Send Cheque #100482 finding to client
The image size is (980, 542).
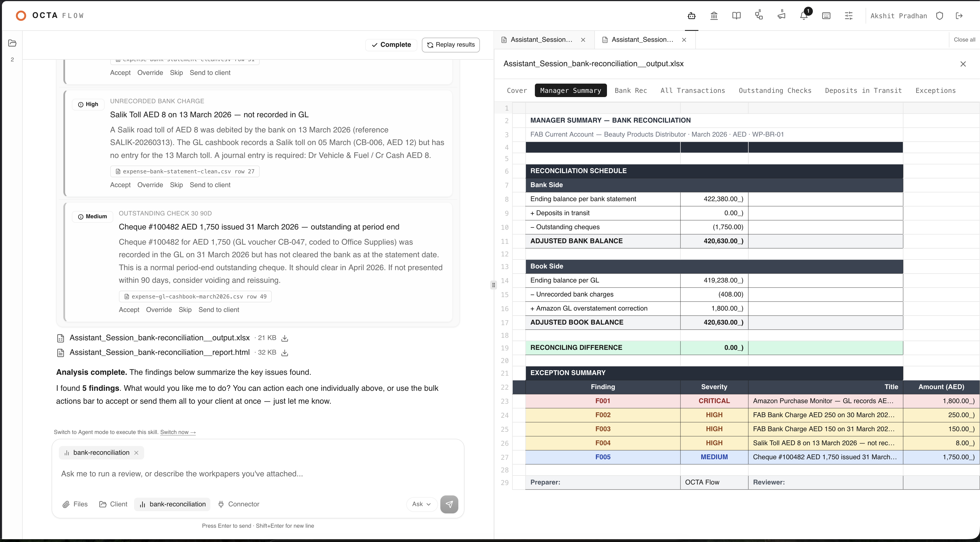pyautogui.click(x=219, y=310)
